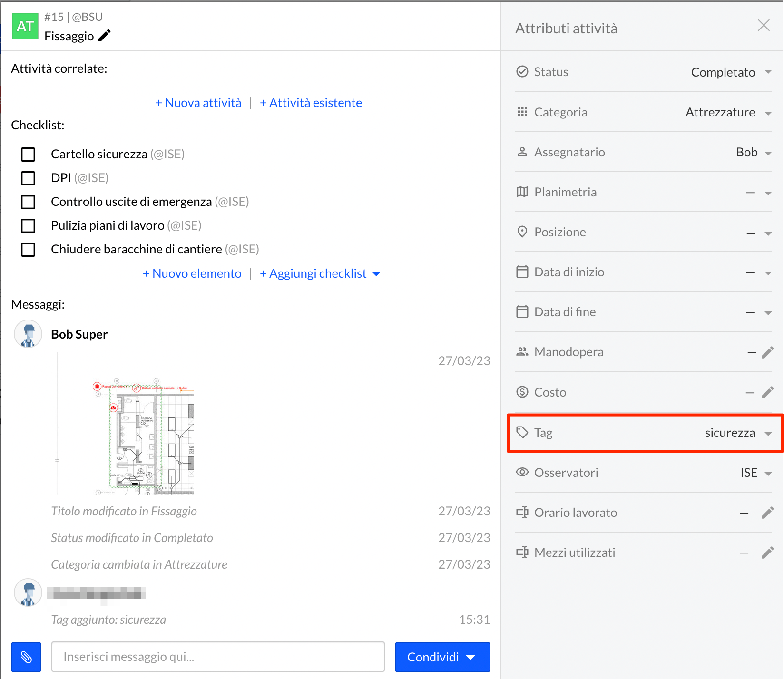
Task: Edit Manodopera with the pencil icon
Action: 767,352
